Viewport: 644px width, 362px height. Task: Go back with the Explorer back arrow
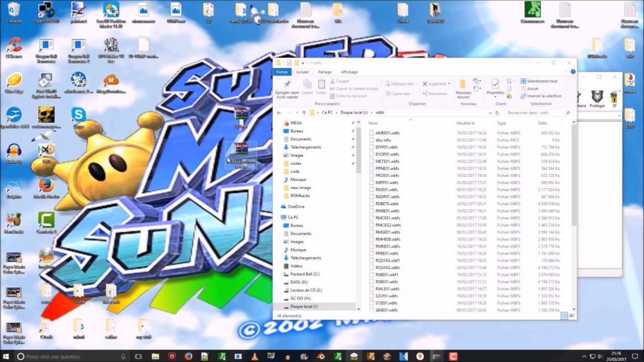(279, 113)
